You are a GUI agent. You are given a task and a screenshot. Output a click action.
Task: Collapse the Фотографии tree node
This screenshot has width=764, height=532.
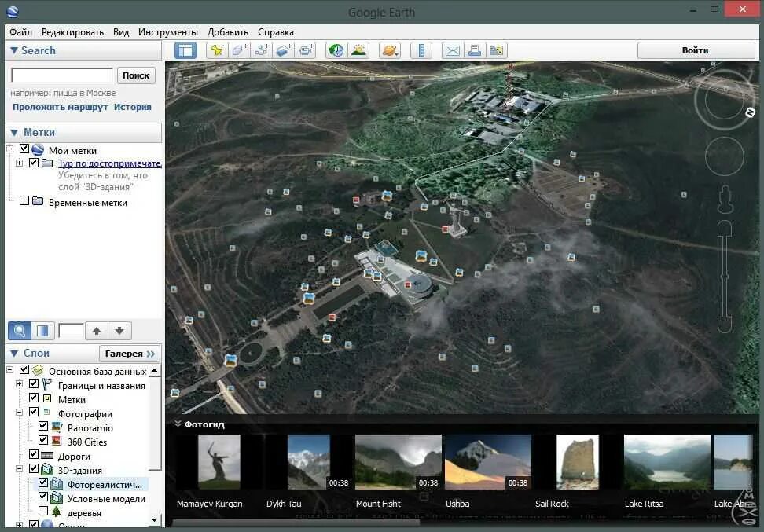(x=19, y=412)
